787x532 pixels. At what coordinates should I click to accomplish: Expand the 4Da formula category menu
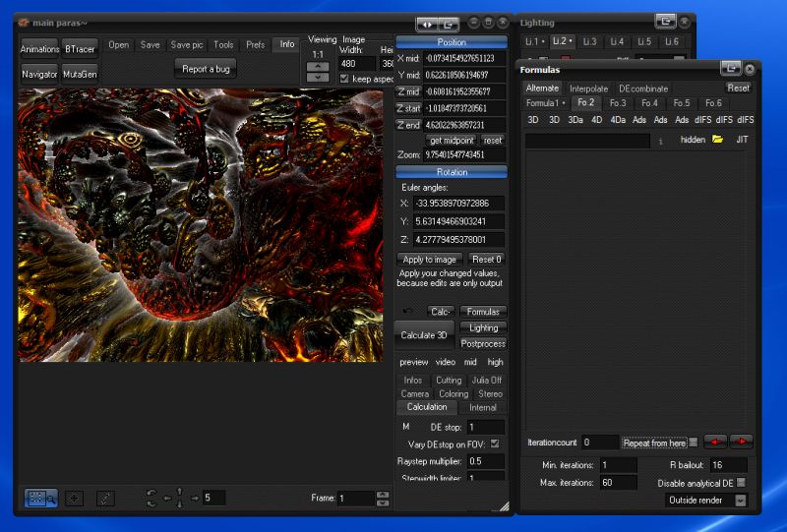[618, 119]
